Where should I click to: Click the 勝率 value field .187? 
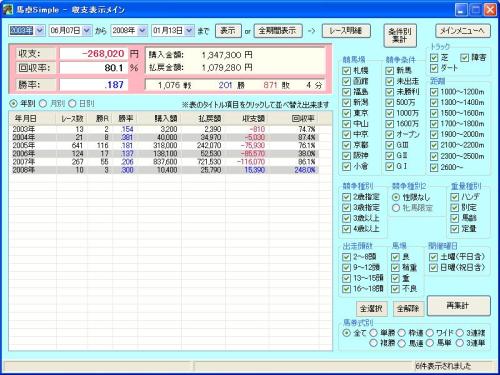pos(94,85)
